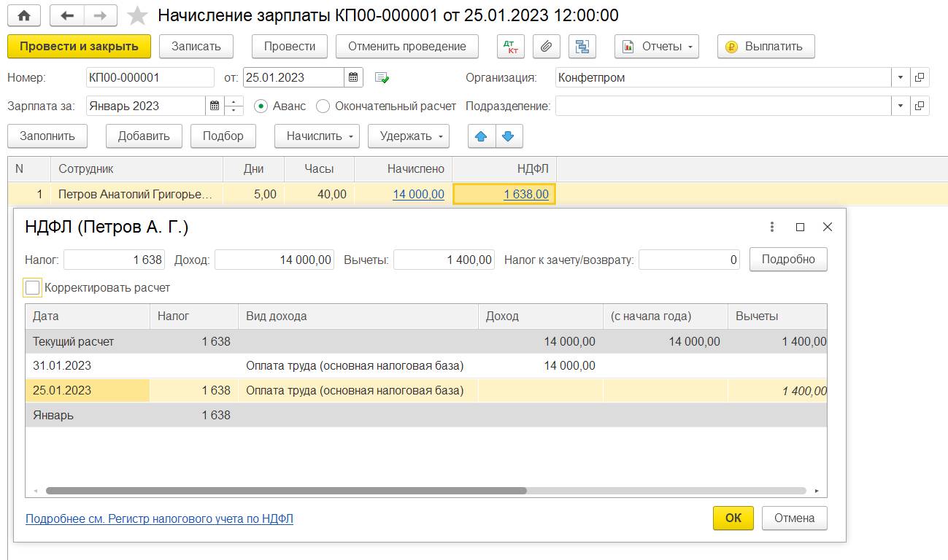Image resolution: width=948 pixels, height=560 pixels.
Task: Move row up with blue arrow
Action: [x=481, y=136]
